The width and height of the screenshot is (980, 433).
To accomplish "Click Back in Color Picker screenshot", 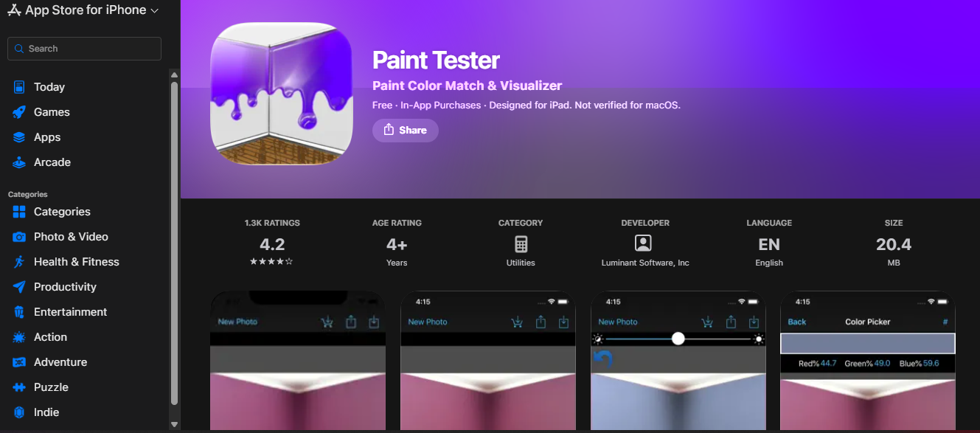I will click(x=797, y=322).
